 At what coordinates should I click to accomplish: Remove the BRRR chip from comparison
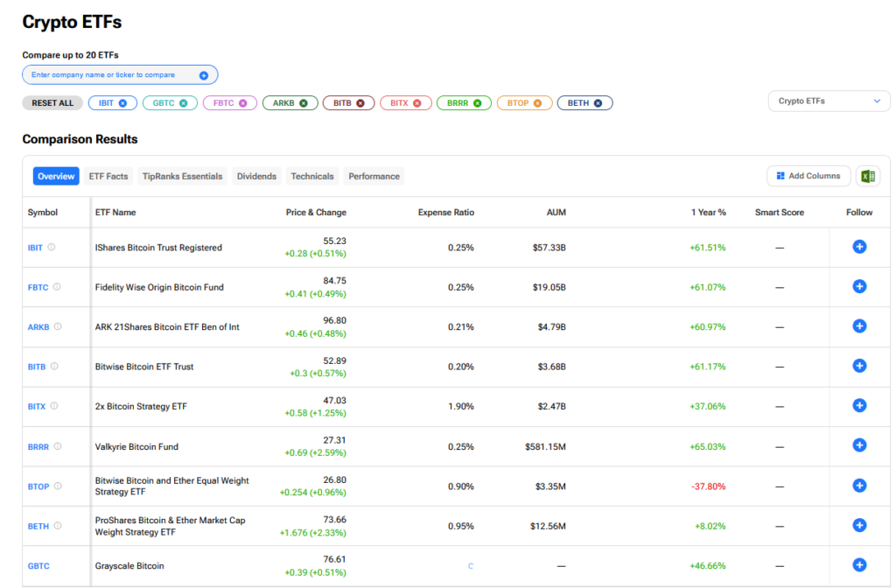[x=478, y=103]
